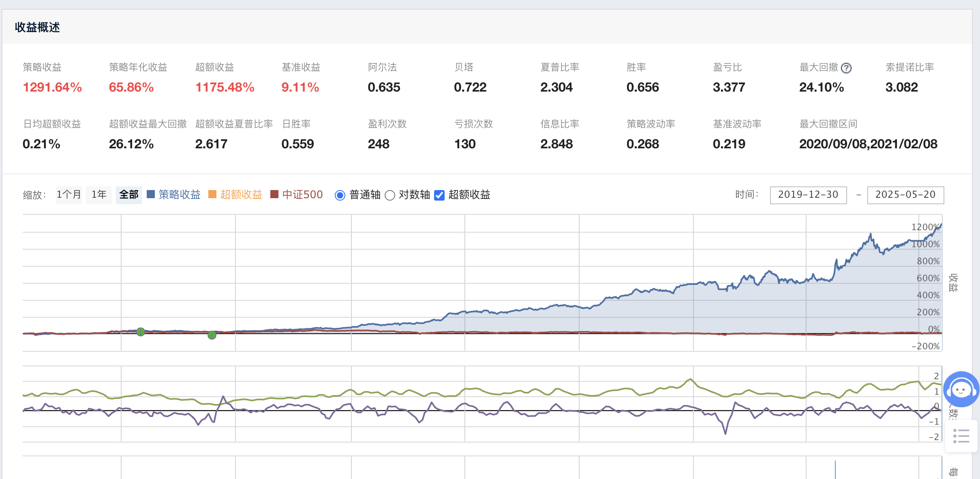Viewport: 980px width, 479px height.
Task: Toggle 策略收益 series legend text
Action: (180, 195)
